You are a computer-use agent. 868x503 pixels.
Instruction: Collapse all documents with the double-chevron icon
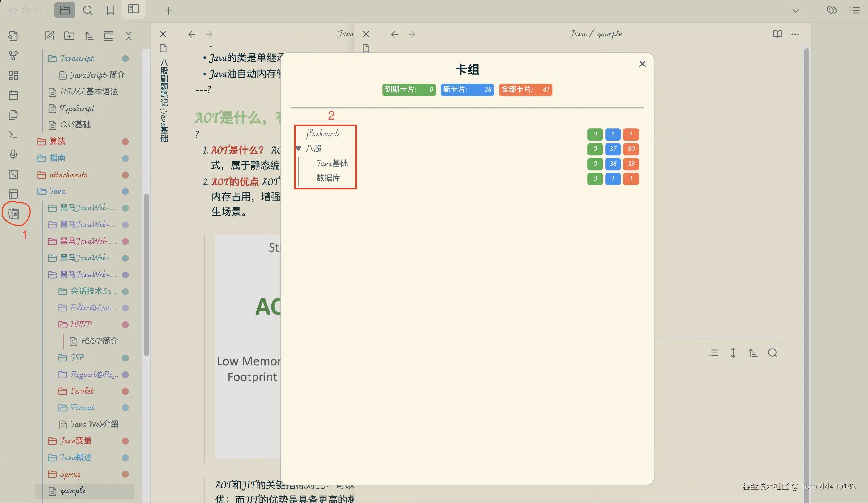point(129,36)
